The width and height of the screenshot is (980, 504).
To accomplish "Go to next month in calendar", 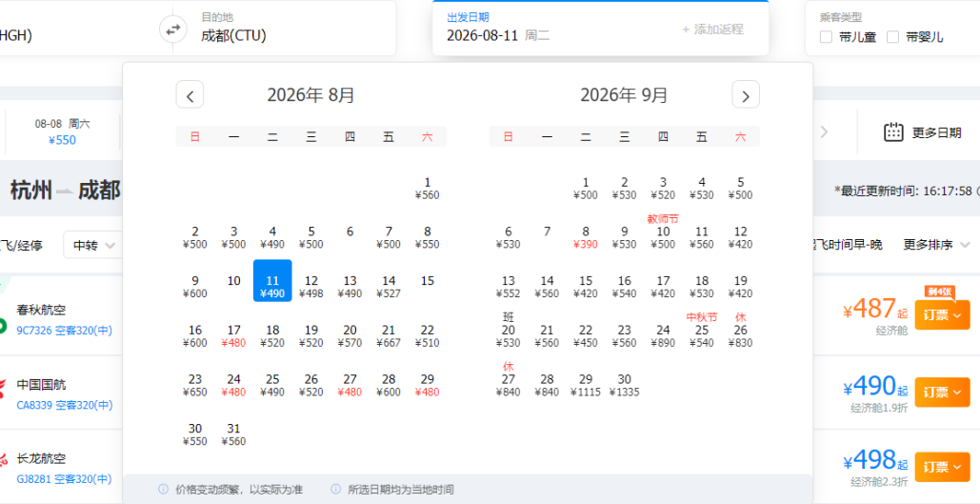I will coord(746,95).
